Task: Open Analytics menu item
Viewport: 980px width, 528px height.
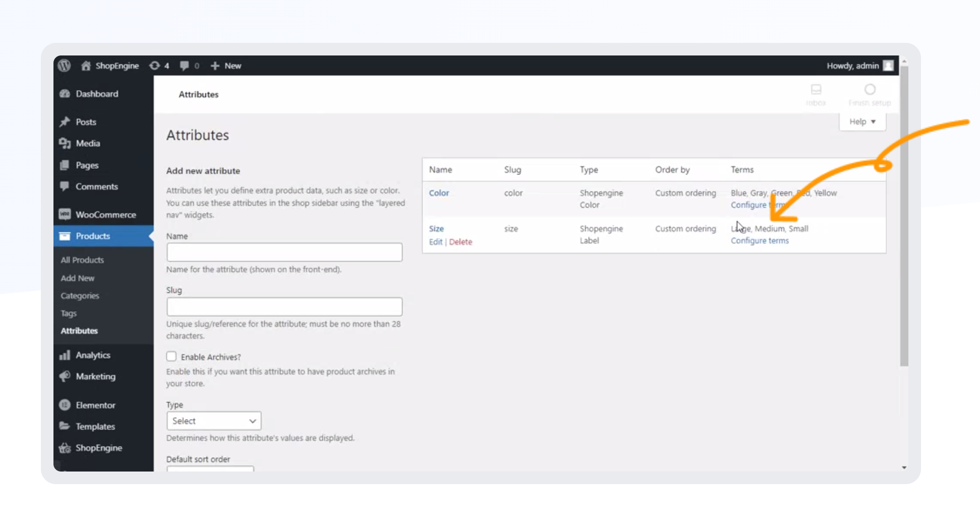Action: pyautogui.click(x=93, y=355)
